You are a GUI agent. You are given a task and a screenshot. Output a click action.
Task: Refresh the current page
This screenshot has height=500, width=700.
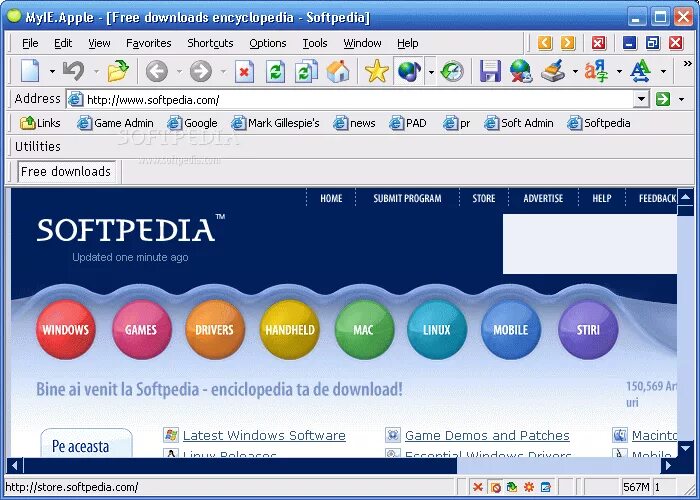(275, 71)
